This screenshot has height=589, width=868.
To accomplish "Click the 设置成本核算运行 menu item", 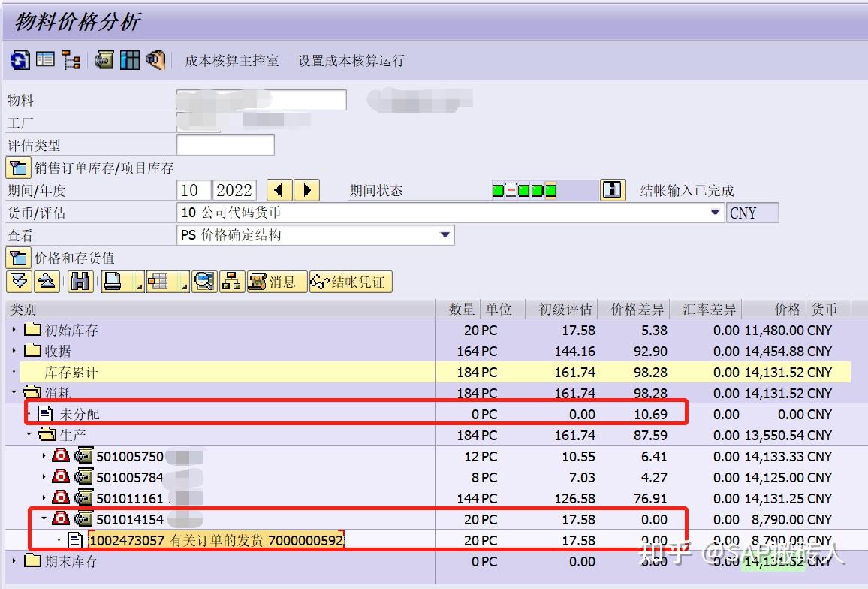I will (x=351, y=61).
